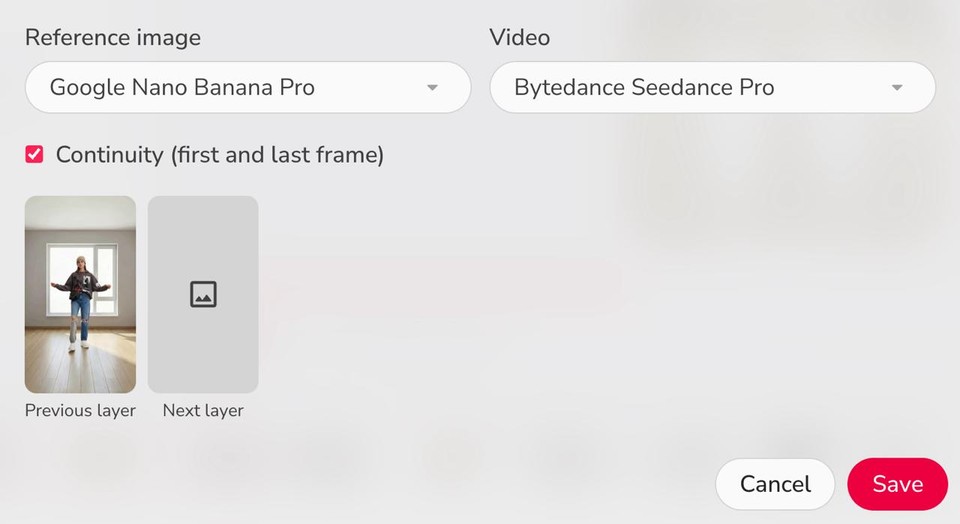Expand the Bytedance Seedance Pro model selector
This screenshot has width=960, height=524.
712,88
